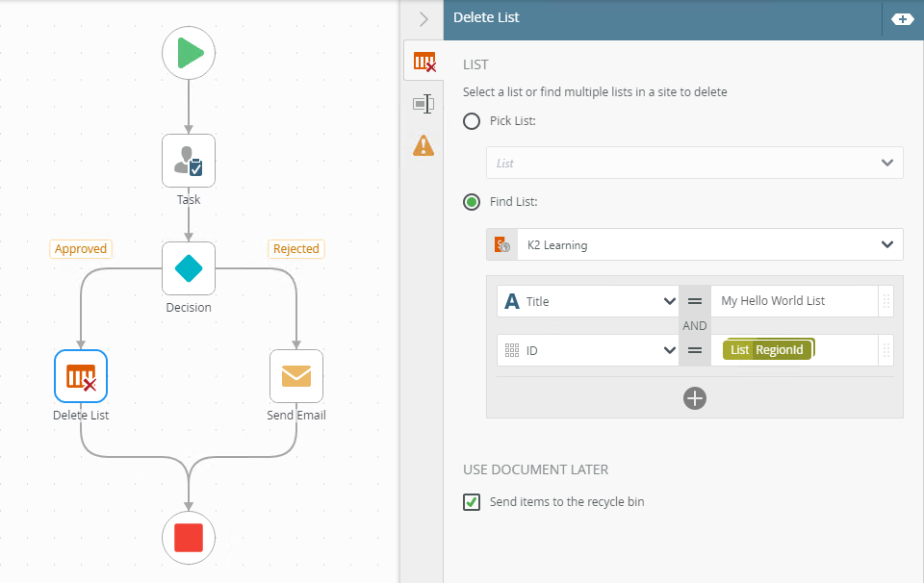Add a new filter with plus button
This screenshot has height=583, width=924.
[695, 398]
